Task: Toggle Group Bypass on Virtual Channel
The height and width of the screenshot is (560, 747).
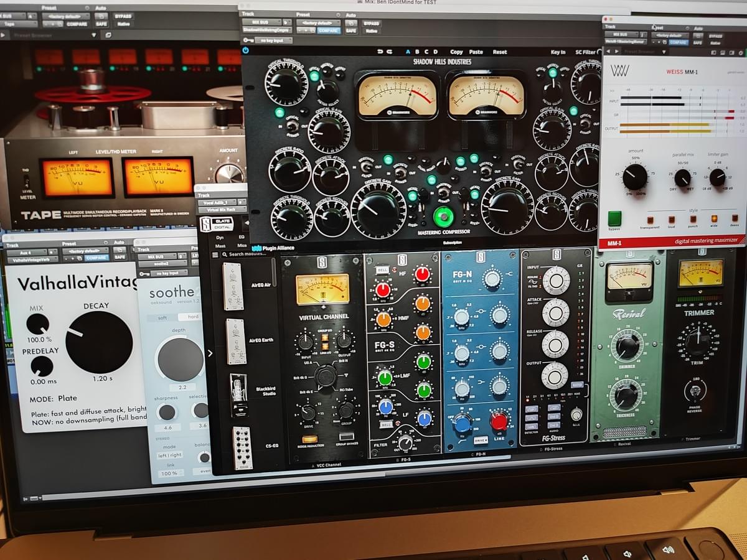Action: pos(346,436)
